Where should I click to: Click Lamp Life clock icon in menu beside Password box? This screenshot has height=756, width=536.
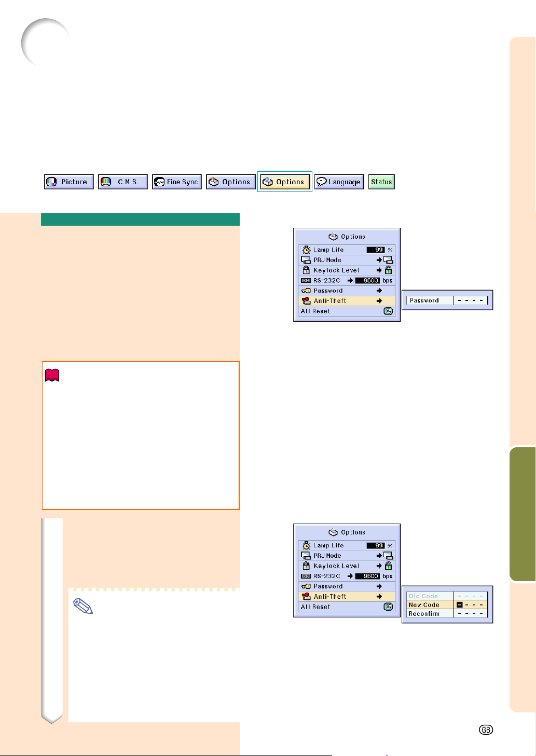tap(306, 250)
